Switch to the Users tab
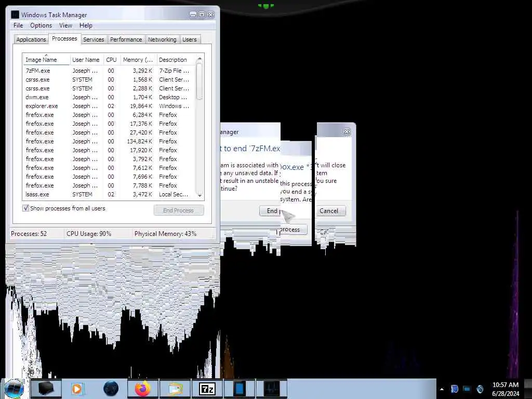 [189, 39]
